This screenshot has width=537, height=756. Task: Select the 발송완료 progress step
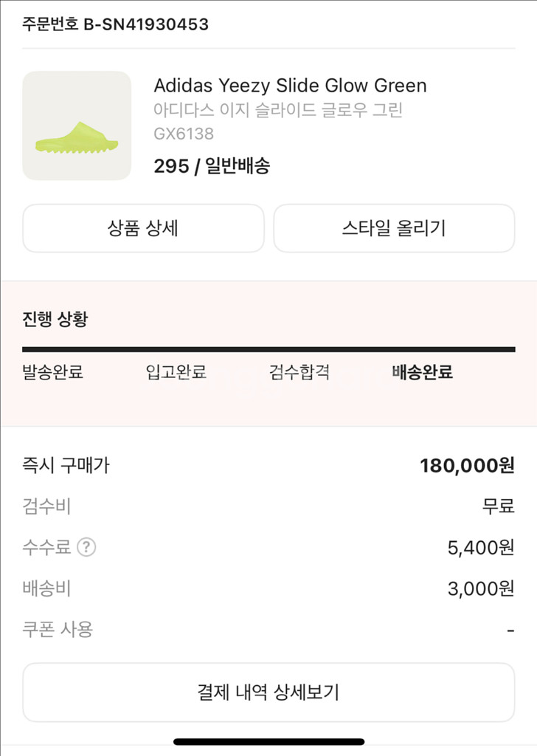tap(52, 372)
